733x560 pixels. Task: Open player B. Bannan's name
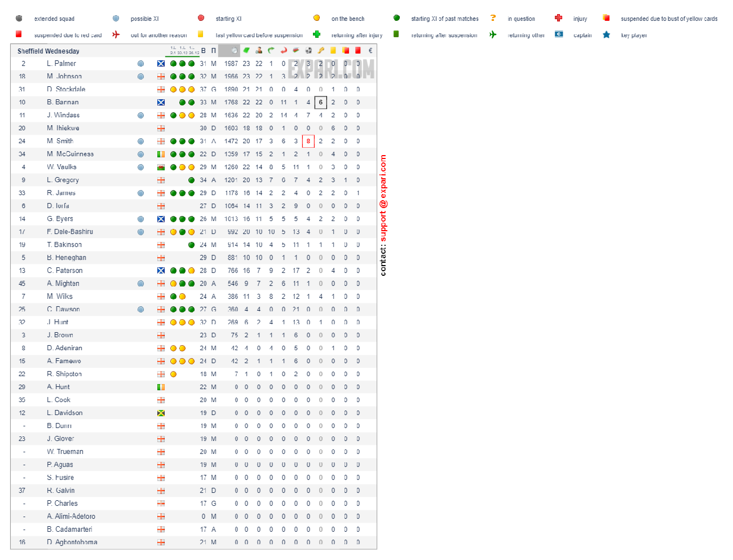(63, 103)
